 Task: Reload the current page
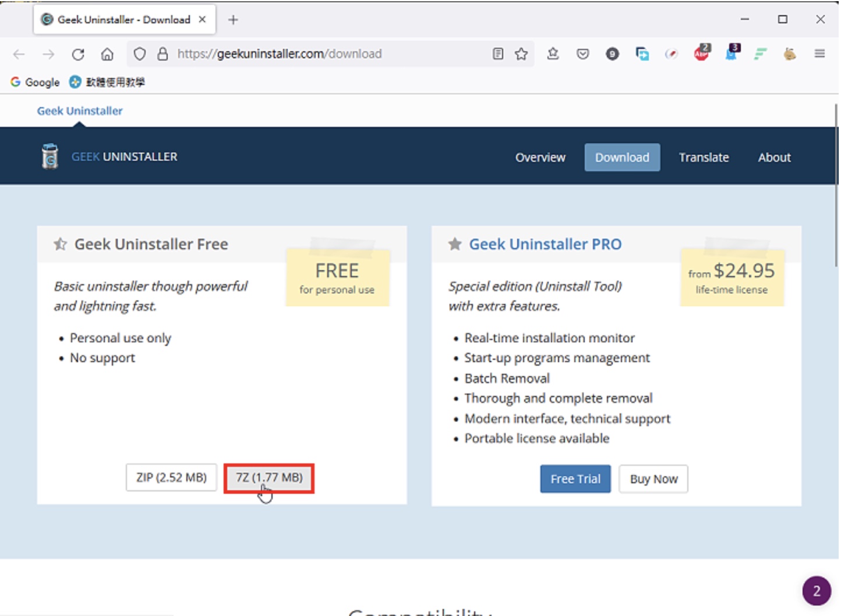(x=78, y=54)
